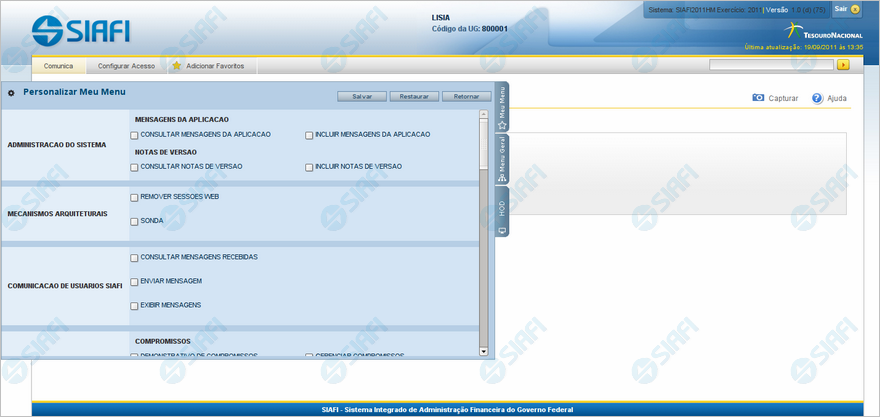Screen dimensions: 880x417
Task: Click the menu list scrollbar up arrow
Action: pos(484,114)
